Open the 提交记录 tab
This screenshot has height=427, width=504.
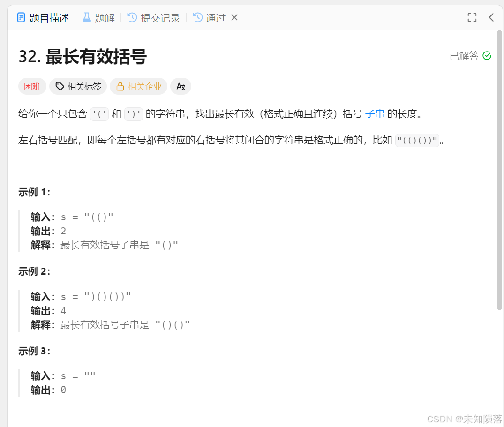[x=154, y=18]
